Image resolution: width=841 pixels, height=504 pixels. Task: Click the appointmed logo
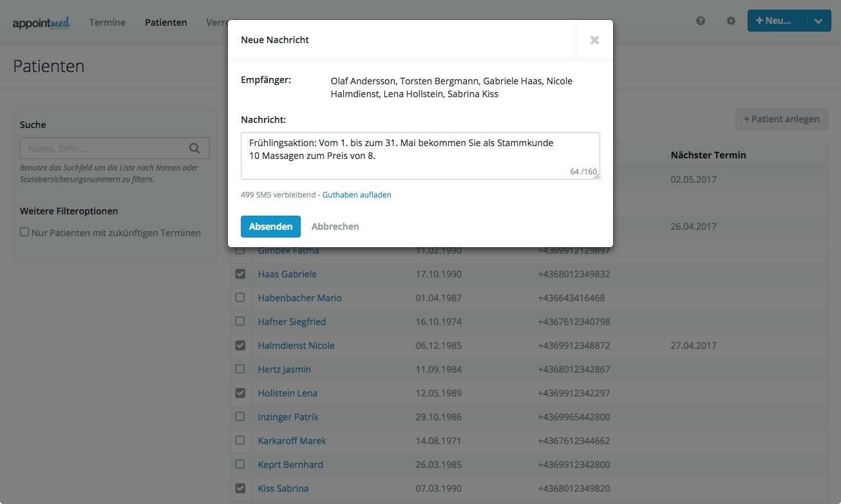coord(41,23)
